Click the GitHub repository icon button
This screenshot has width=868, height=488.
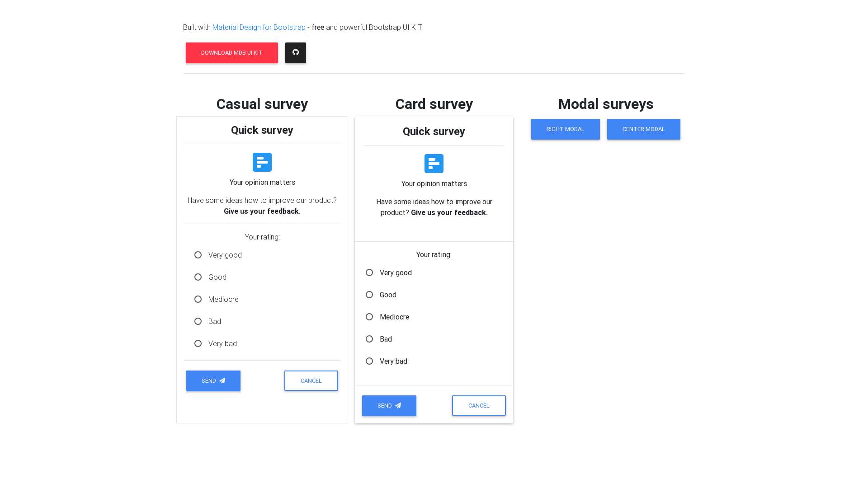coord(296,52)
